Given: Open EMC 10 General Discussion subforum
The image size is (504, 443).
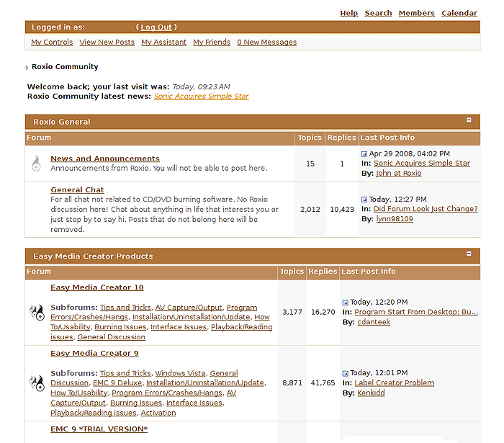Looking at the screenshot, I should (x=111, y=337).
